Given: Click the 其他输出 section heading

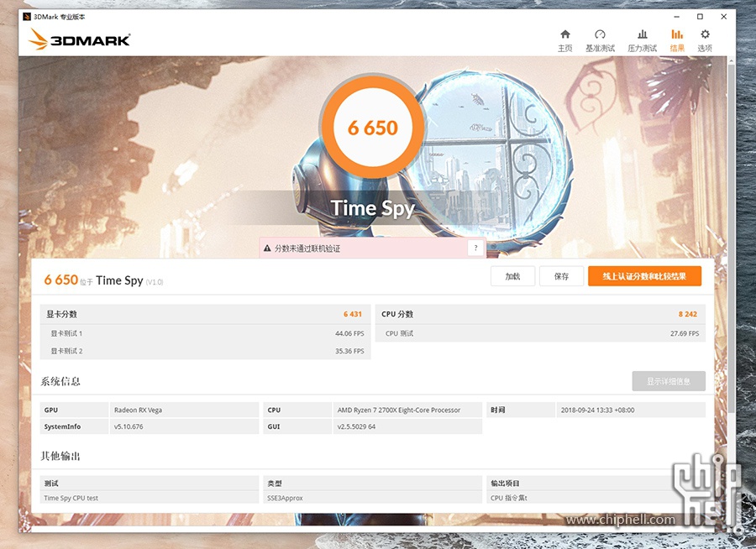Looking at the screenshot, I should [x=60, y=456].
